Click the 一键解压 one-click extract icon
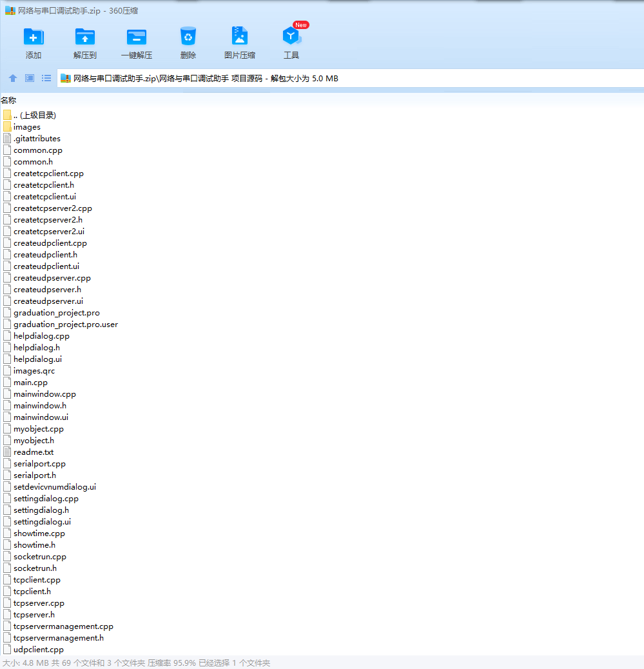 [x=137, y=37]
